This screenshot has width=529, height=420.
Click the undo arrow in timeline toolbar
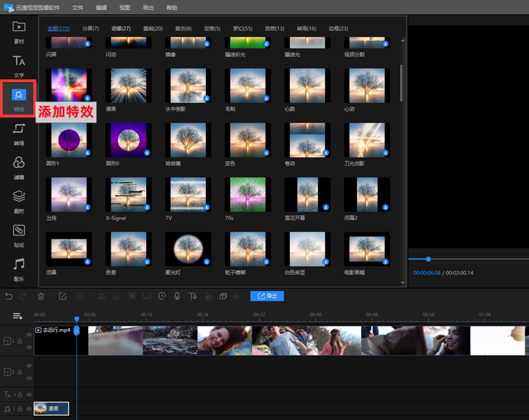pos(8,296)
